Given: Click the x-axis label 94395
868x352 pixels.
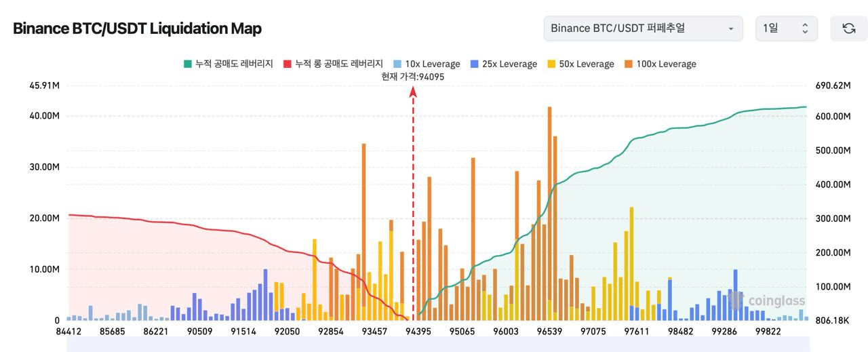Looking at the screenshot, I should click(x=418, y=332).
